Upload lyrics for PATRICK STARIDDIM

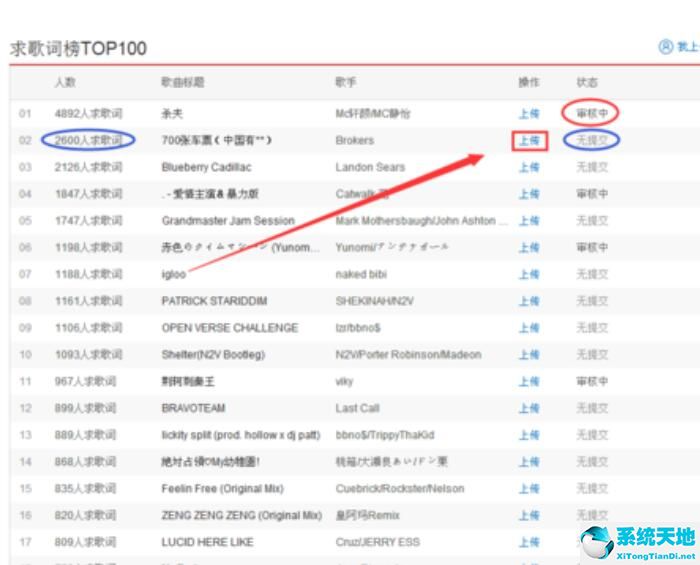(529, 301)
